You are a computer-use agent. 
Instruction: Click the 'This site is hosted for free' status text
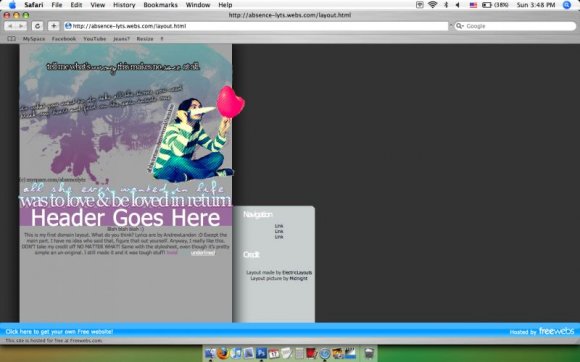[x=54, y=341]
